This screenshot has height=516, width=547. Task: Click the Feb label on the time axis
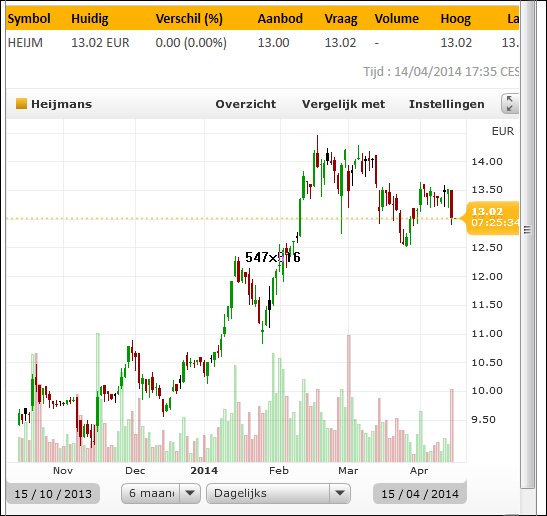click(x=279, y=470)
